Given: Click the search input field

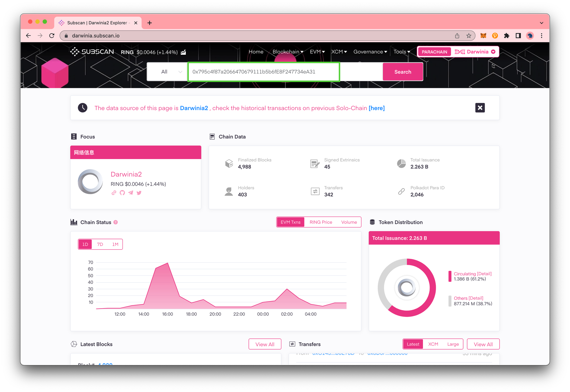Looking at the screenshot, I should (x=264, y=72).
